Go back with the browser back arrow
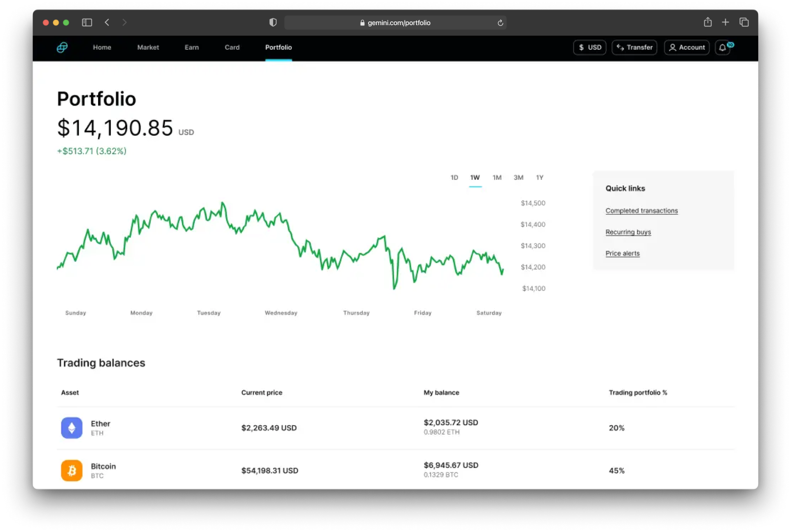The image size is (791, 532). pos(107,23)
